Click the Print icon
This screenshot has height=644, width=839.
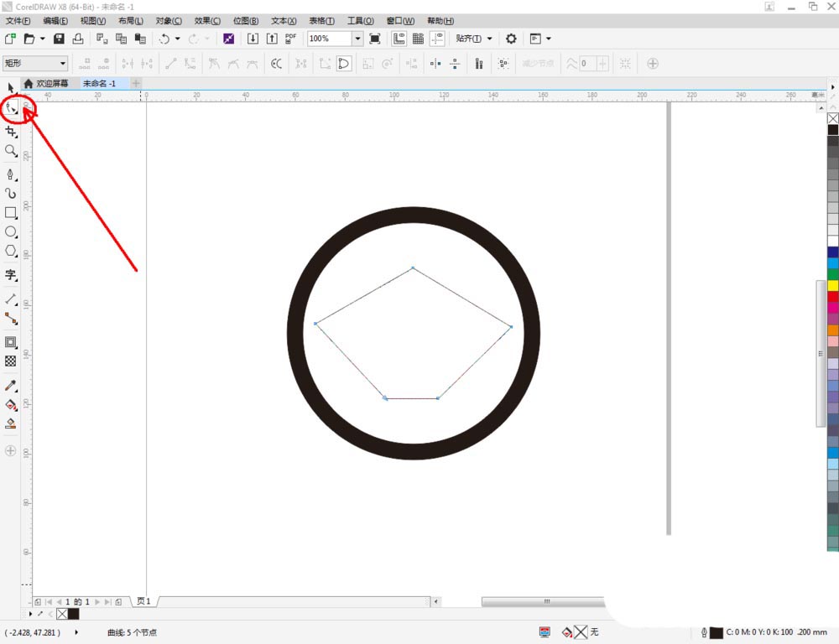point(78,39)
